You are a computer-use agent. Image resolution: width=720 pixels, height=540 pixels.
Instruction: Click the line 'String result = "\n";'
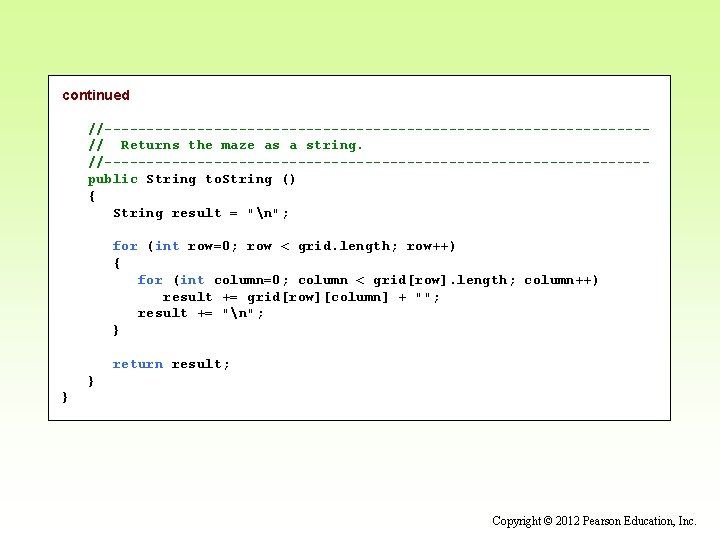(x=201, y=213)
